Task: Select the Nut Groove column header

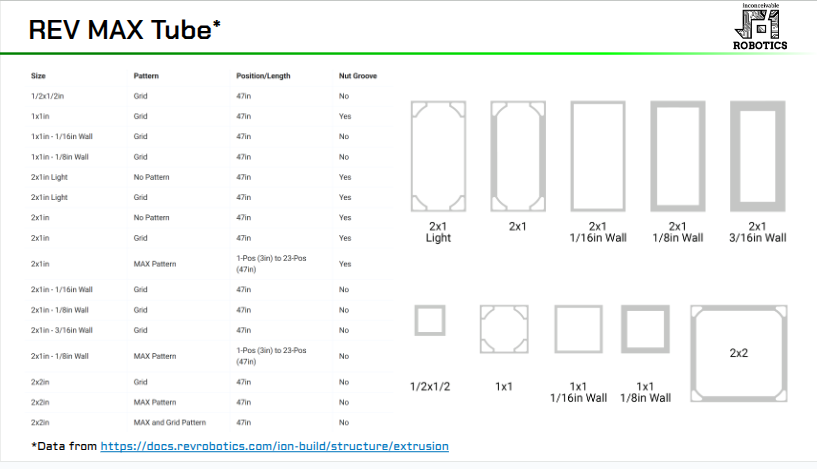Action: (x=357, y=76)
